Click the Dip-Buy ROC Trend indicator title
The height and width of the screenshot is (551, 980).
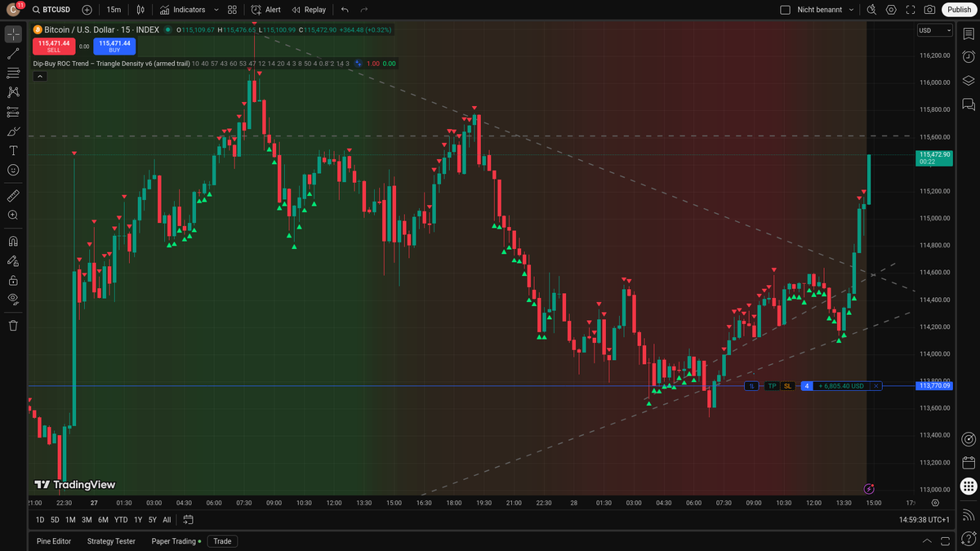[111, 64]
